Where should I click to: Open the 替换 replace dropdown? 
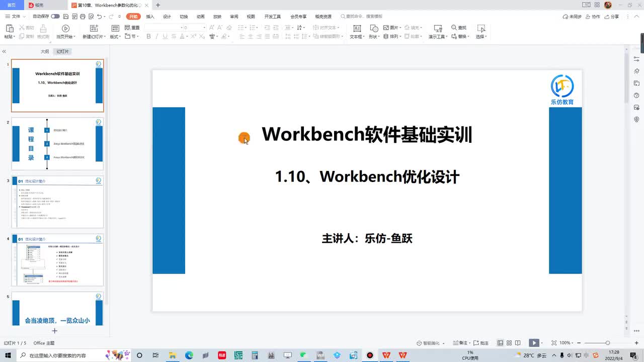tap(460, 37)
